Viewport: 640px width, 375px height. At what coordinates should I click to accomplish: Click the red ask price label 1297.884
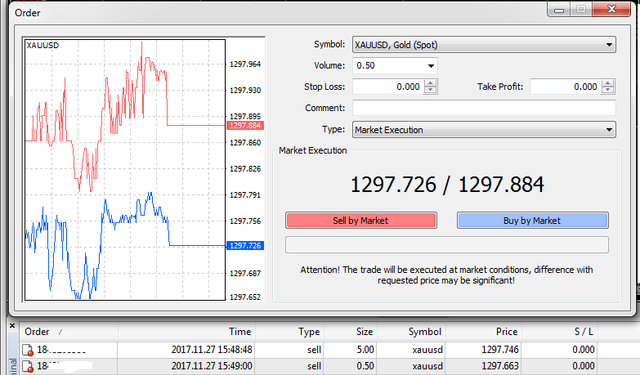245,125
